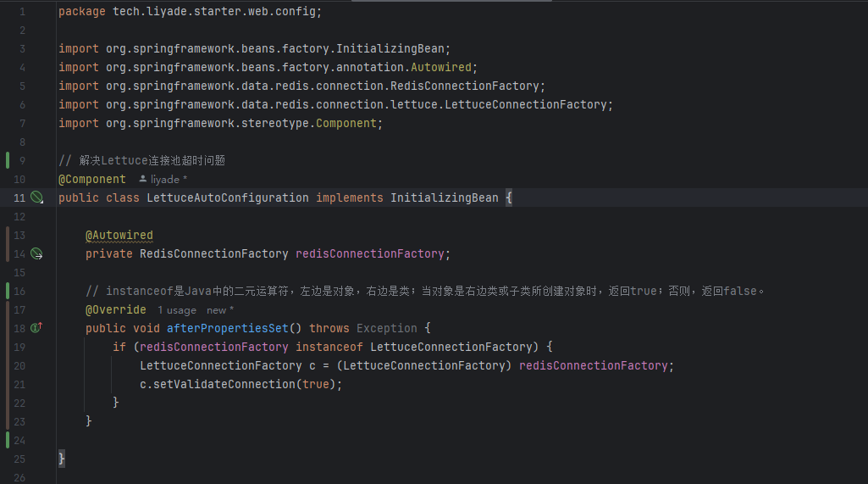Click the import of RedisConnectionFactory
868x484 pixels.
[x=301, y=86]
